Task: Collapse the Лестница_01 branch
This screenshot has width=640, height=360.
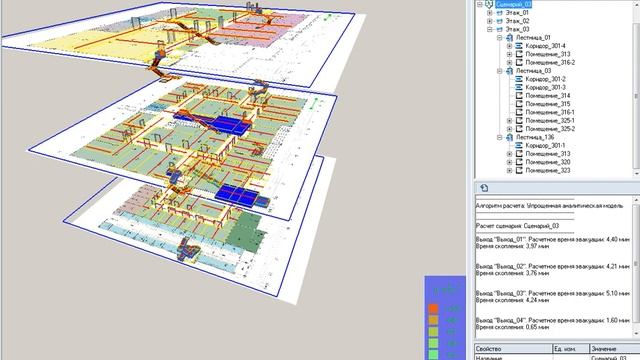Action: tap(500, 38)
